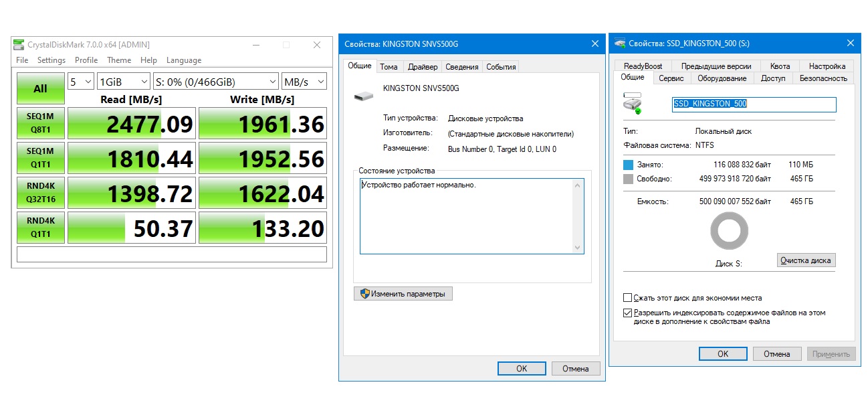Open the MB/s unit dropdown
868x413 pixels.
click(304, 82)
